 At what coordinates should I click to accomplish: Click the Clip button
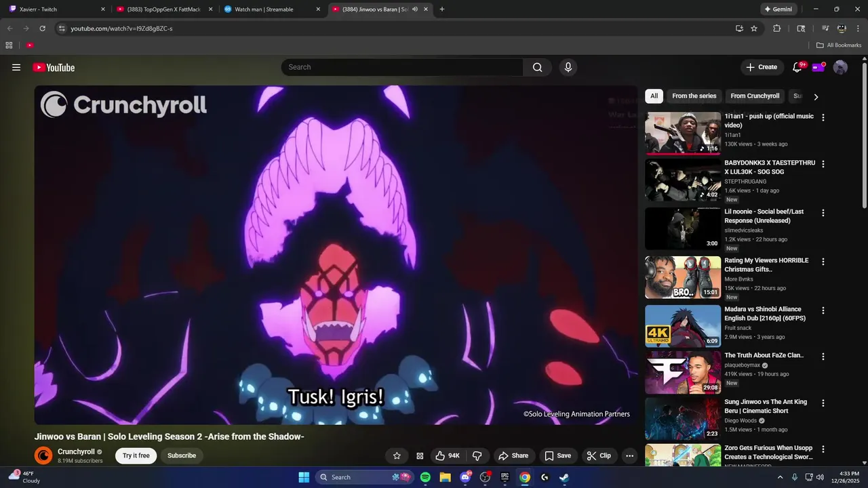tap(599, 455)
